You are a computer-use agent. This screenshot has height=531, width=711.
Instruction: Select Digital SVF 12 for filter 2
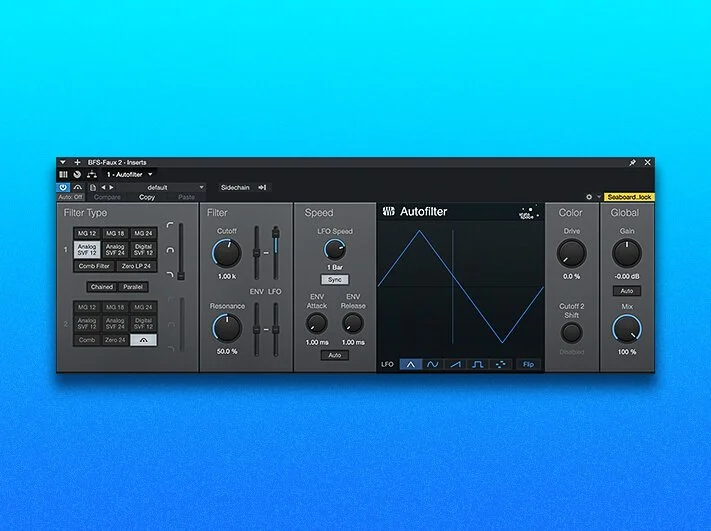143,324
